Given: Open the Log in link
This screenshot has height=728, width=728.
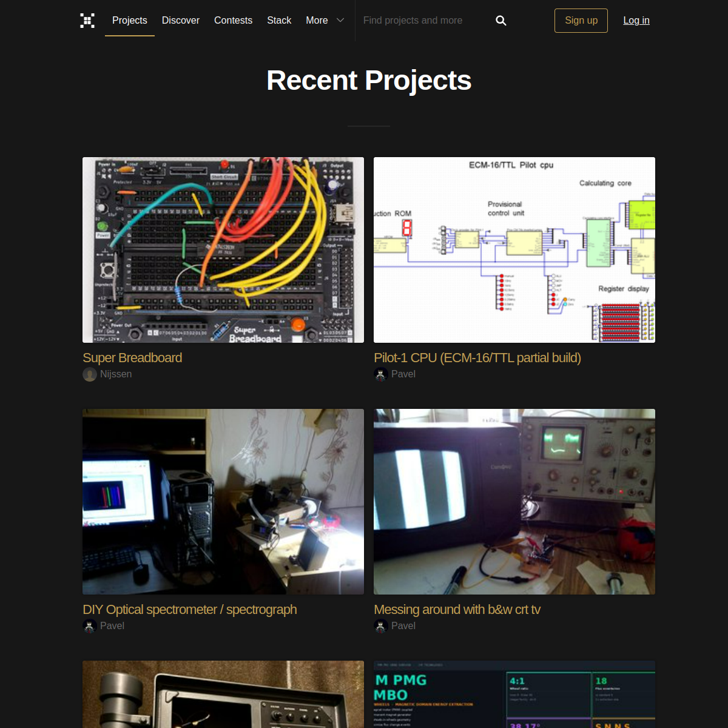Looking at the screenshot, I should pos(636,20).
